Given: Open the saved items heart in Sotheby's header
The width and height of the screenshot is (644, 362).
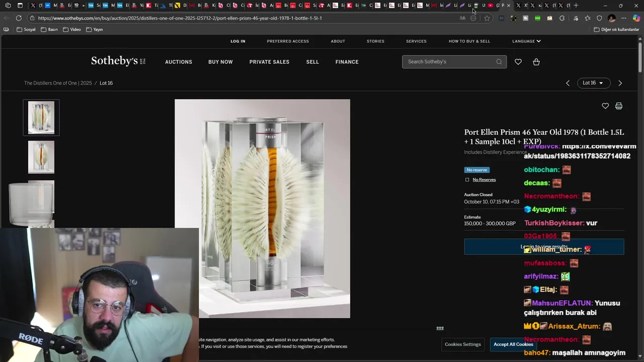Looking at the screenshot, I should 518,62.
